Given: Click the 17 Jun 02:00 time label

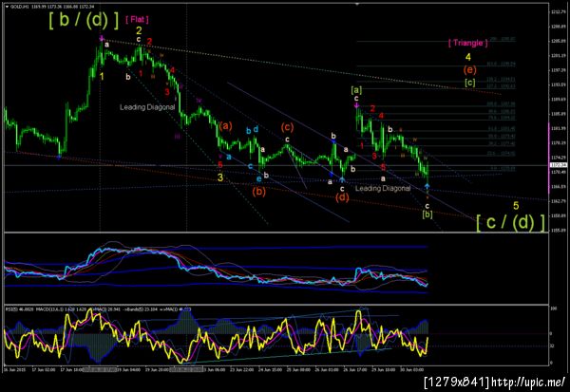Looking at the screenshot, I should 44,369.
